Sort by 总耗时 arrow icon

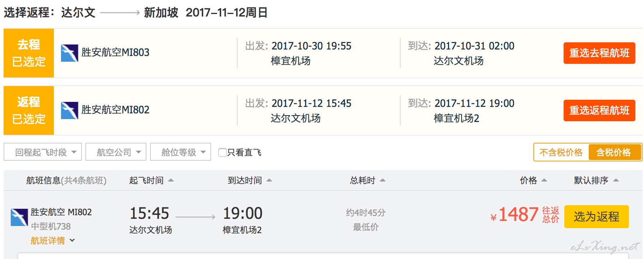click(x=383, y=180)
